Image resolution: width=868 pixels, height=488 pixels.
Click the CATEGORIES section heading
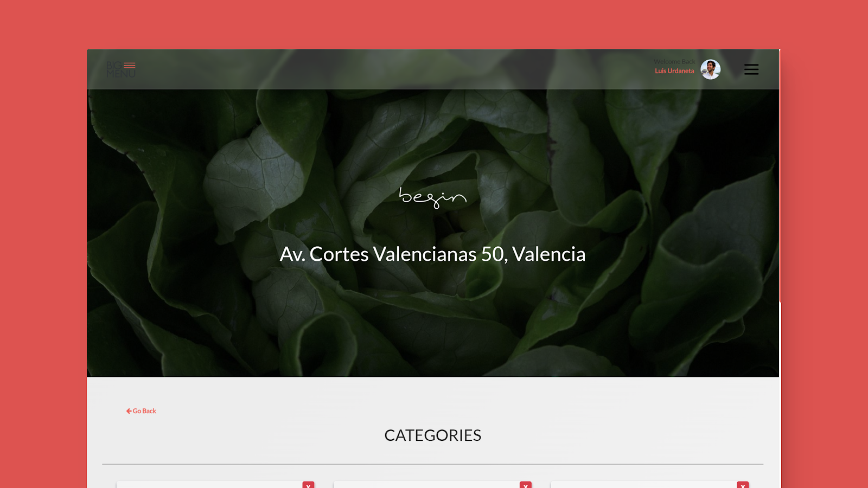click(x=432, y=435)
